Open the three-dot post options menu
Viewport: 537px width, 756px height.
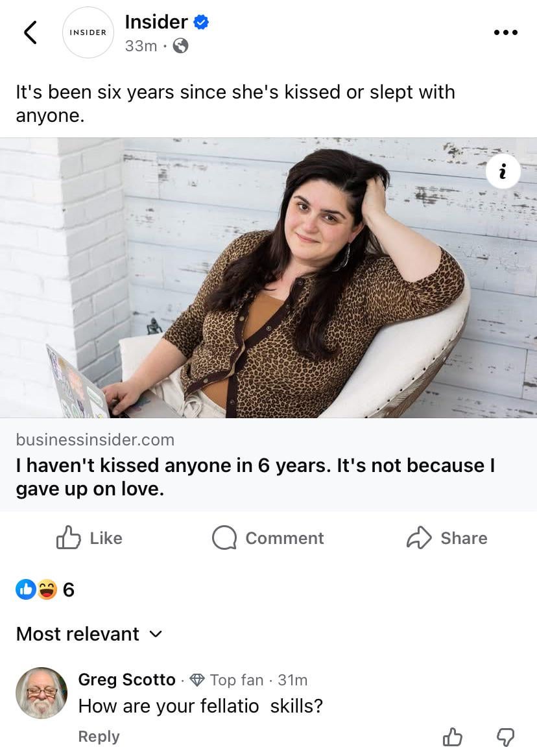tap(505, 32)
